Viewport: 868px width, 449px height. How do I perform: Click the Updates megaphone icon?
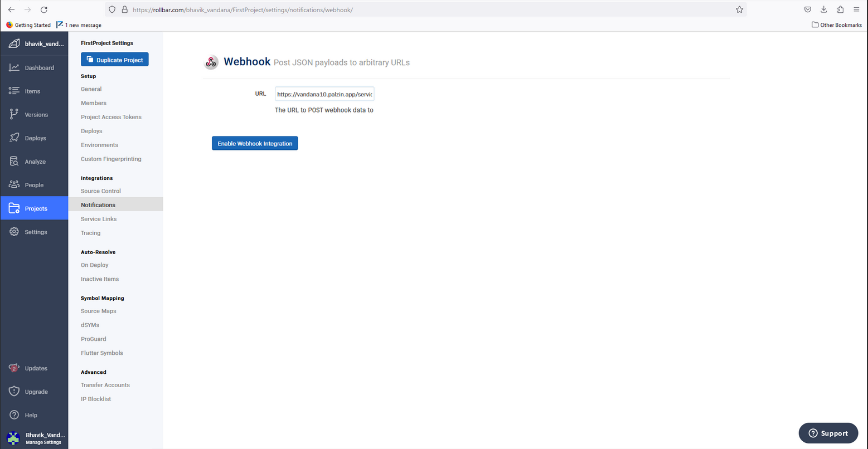[x=14, y=368]
